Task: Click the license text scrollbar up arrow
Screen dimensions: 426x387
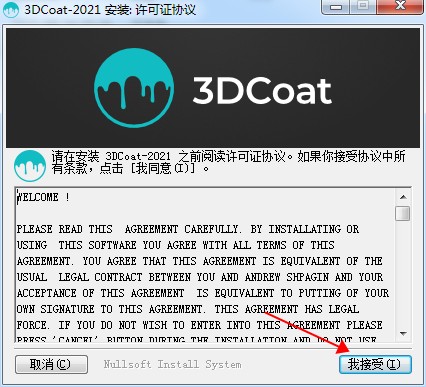Action: (x=403, y=197)
